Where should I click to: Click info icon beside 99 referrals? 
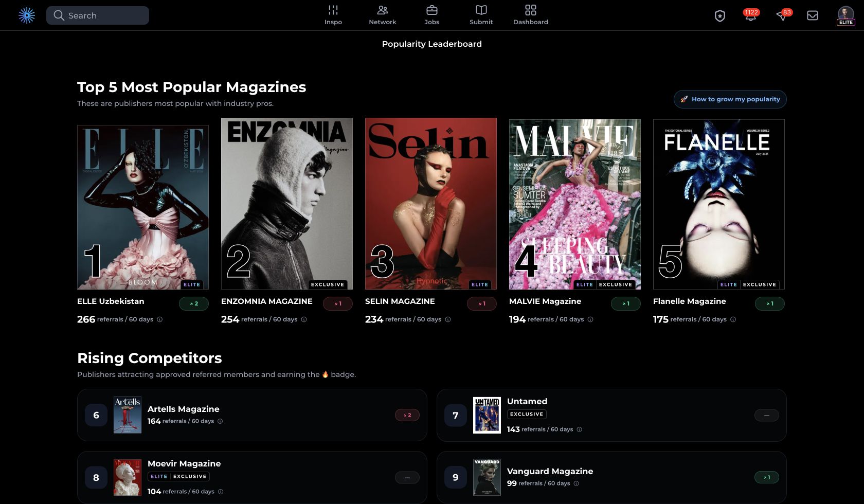point(576,483)
